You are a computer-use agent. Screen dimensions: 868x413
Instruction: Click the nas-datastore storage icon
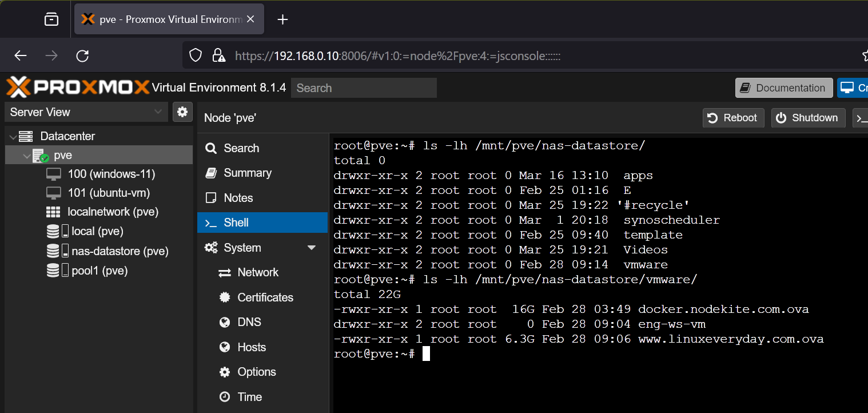point(58,251)
